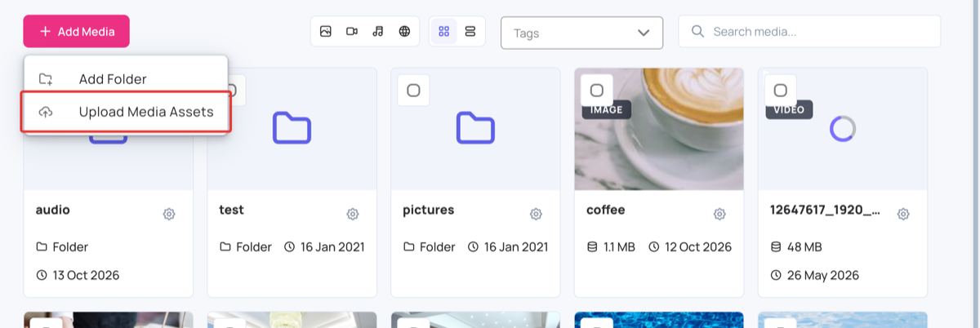Image resolution: width=980 pixels, height=328 pixels.
Task: Click the test folder name
Action: click(232, 210)
